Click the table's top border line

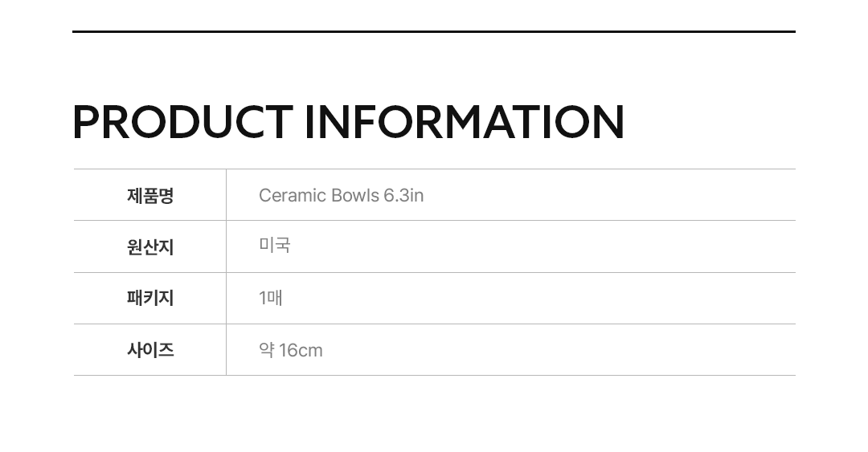[x=434, y=169]
